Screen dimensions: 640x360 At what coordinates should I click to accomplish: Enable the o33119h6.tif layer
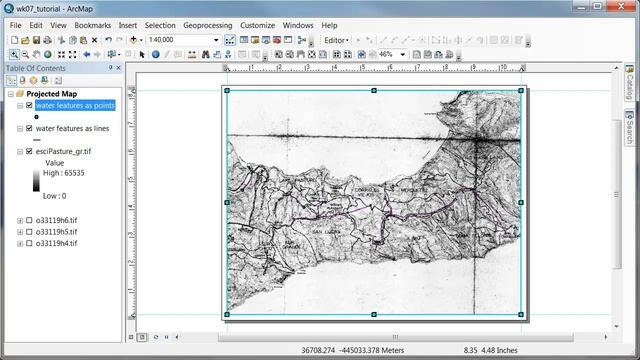tap(29, 220)
